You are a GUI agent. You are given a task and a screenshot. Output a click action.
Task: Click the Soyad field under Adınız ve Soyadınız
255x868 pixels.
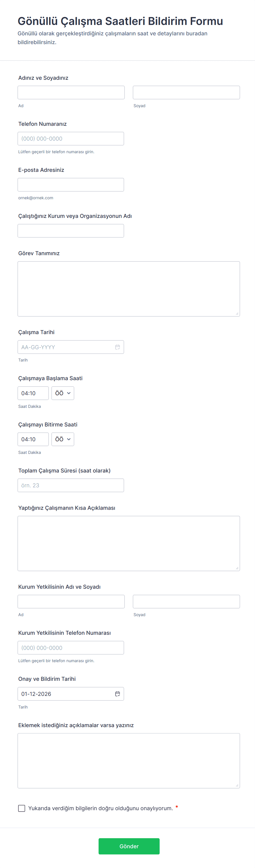[186, 93]
